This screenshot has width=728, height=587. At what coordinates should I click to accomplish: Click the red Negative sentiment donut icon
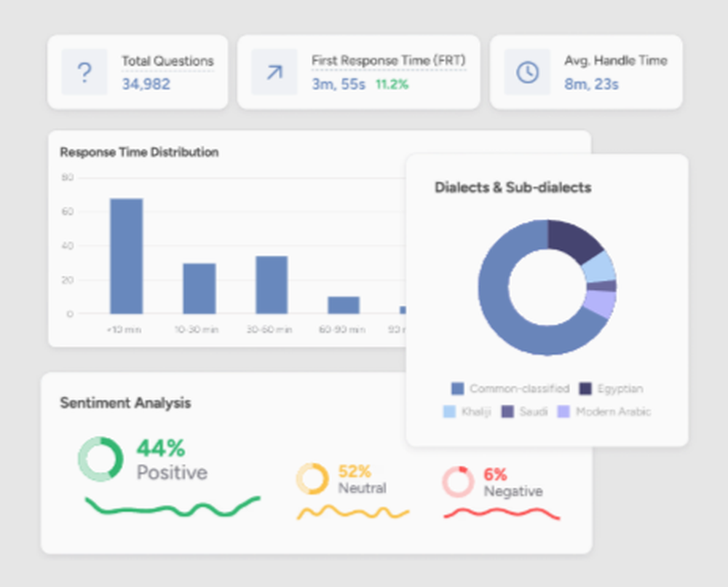(458, 481)
